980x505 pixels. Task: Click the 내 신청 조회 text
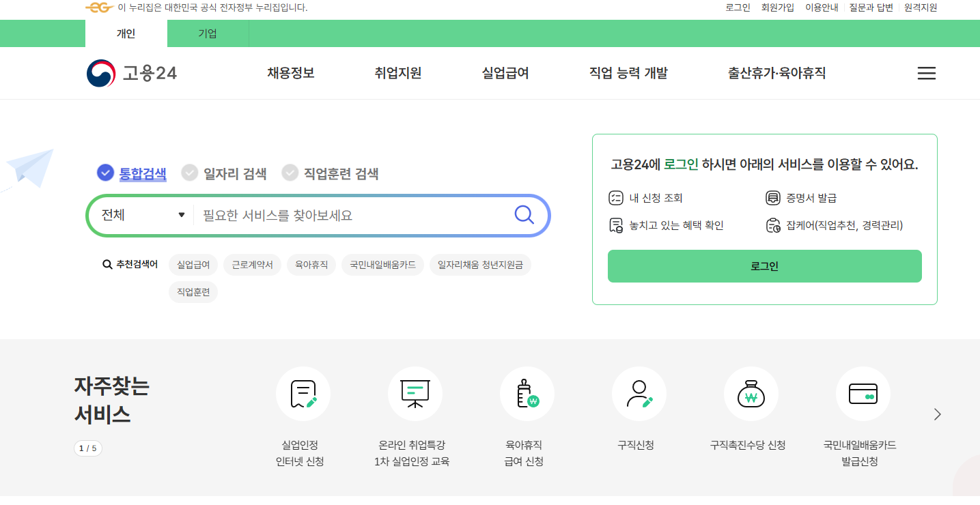(656, 199)
